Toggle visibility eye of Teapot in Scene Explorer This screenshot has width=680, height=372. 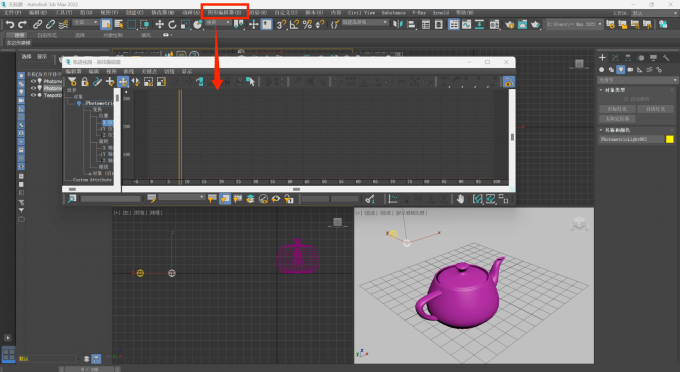click(x=33, y=95)
